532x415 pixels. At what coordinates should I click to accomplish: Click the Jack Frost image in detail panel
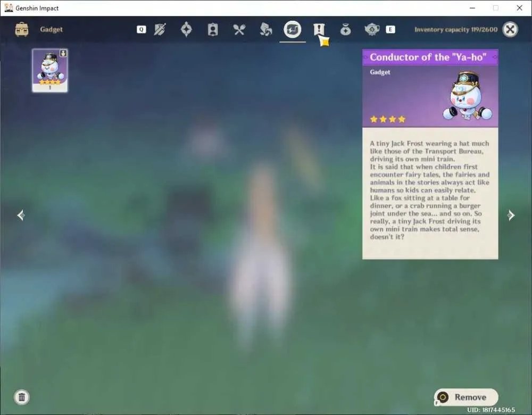468,96
